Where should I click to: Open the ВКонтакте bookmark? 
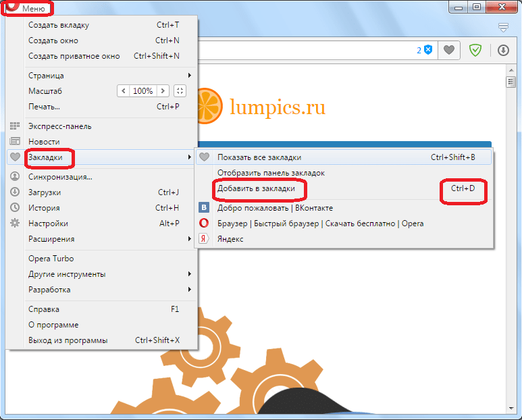tap(344, 208)
